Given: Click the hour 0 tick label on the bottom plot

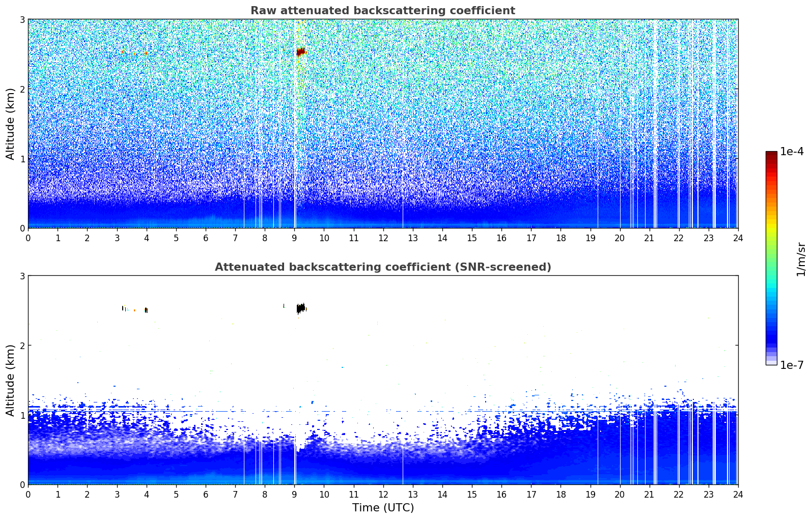Looking at the screenshot, I should 28,494.
